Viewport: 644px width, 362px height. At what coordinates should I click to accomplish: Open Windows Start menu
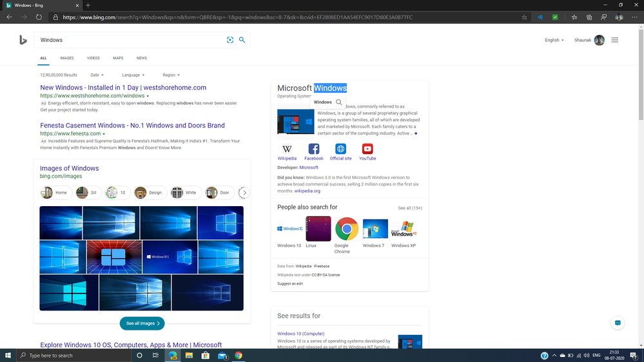[8, 356]
